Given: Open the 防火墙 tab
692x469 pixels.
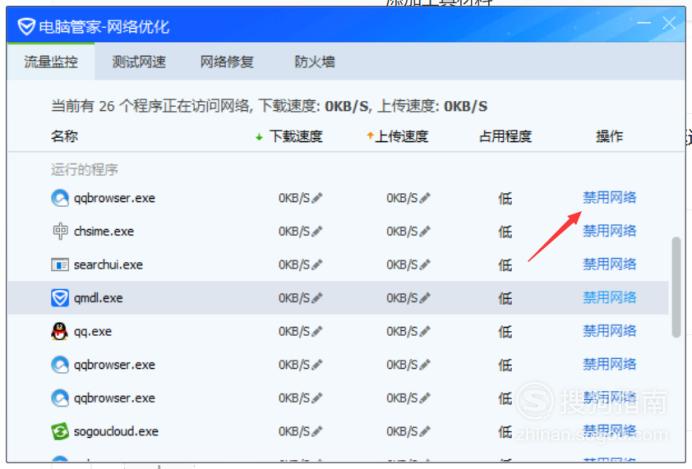Looking at the screenshot, I should click(x=315, y=62).
